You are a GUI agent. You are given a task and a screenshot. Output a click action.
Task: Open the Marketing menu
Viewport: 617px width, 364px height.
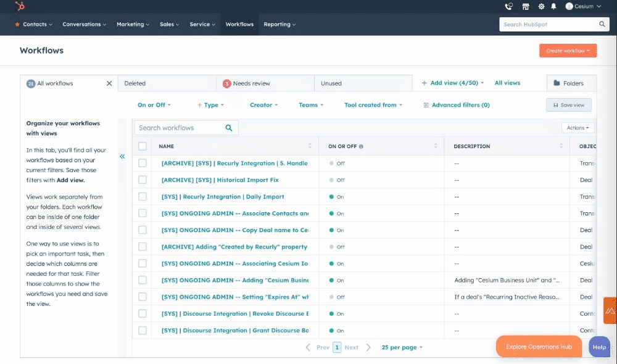click(x=133, y=25)
